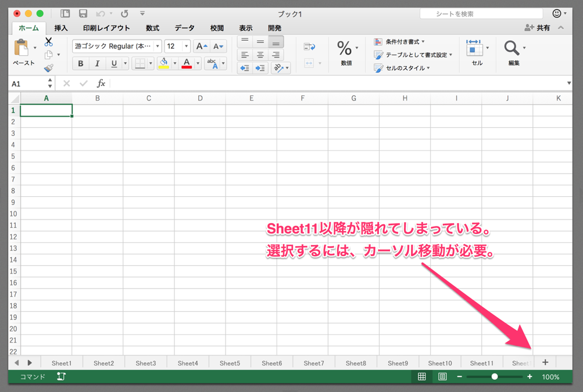
Task: Click the new sheet plus button
Action: click(545, 362)
